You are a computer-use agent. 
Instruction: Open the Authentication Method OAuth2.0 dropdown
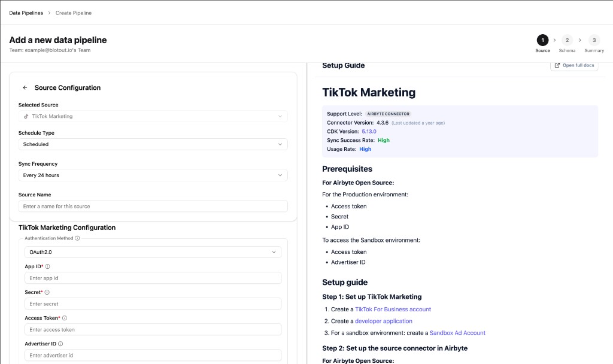pos(153,252)
